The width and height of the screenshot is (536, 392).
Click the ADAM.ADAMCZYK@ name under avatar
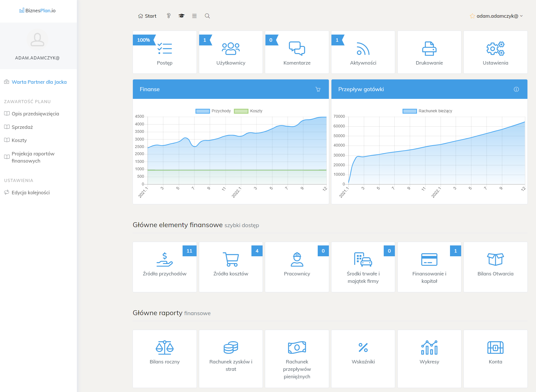tap(37, 58)
